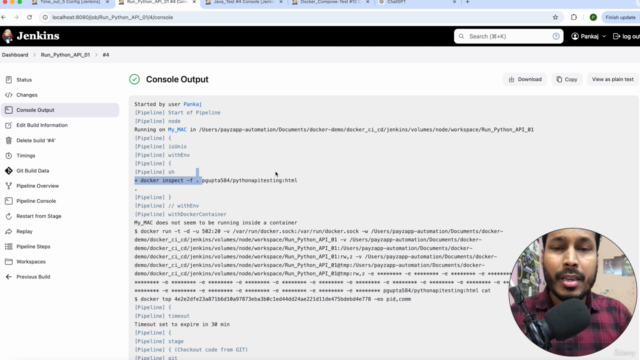Click the log out button
This screenshot has width=640, height=360.
[x=627, y=36]
